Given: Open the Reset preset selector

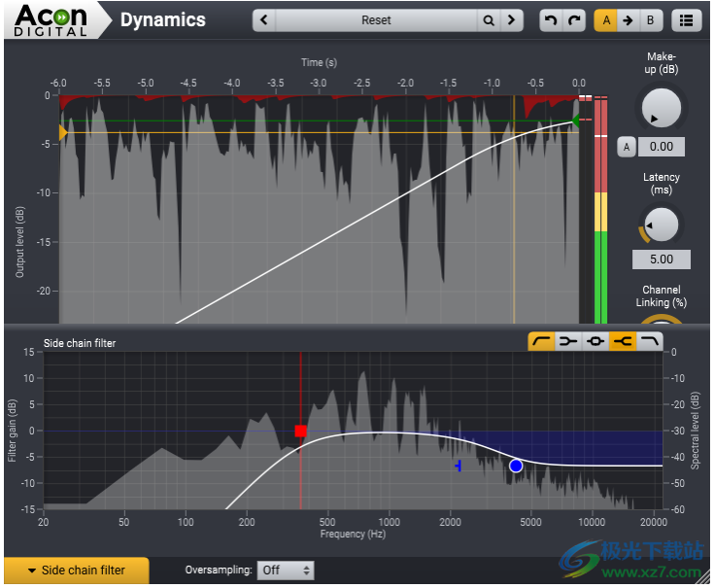Looking at the screenshot, I should click(376, 20).
